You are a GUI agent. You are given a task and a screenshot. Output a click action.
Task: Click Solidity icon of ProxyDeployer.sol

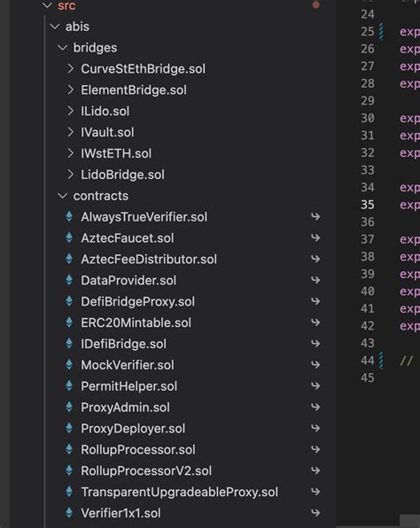point(69,428)
